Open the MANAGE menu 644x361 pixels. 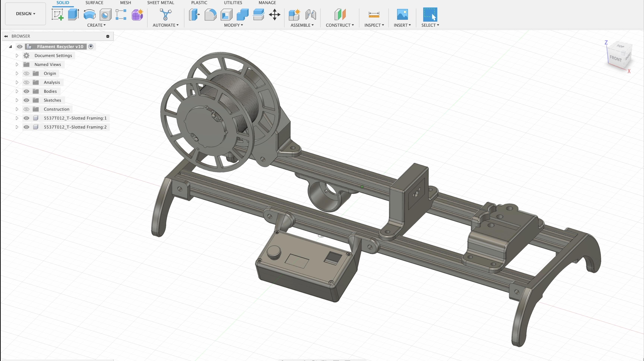pos(267,3)
